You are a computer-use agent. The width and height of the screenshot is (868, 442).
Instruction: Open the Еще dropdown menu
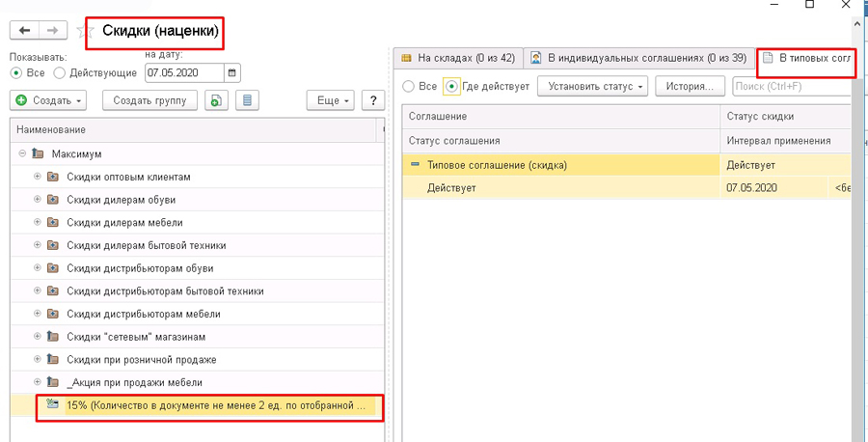[x=329, y=100]
